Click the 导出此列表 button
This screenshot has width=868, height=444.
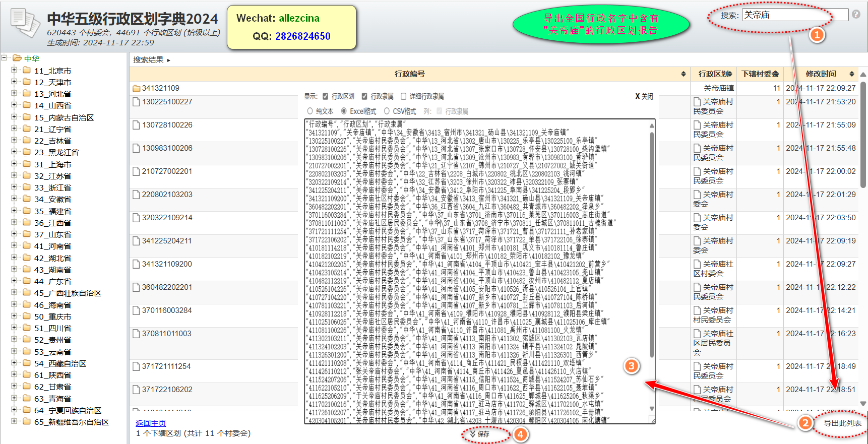842,423
